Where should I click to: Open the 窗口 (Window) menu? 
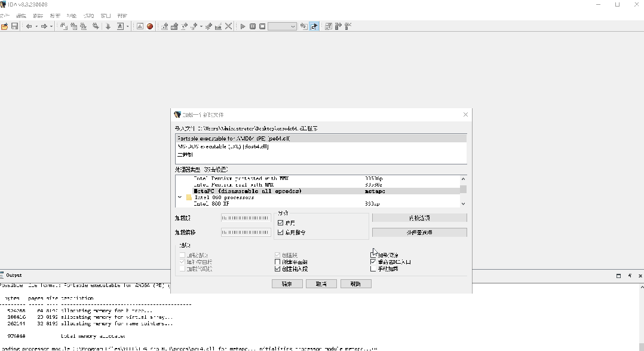(106, 16)
